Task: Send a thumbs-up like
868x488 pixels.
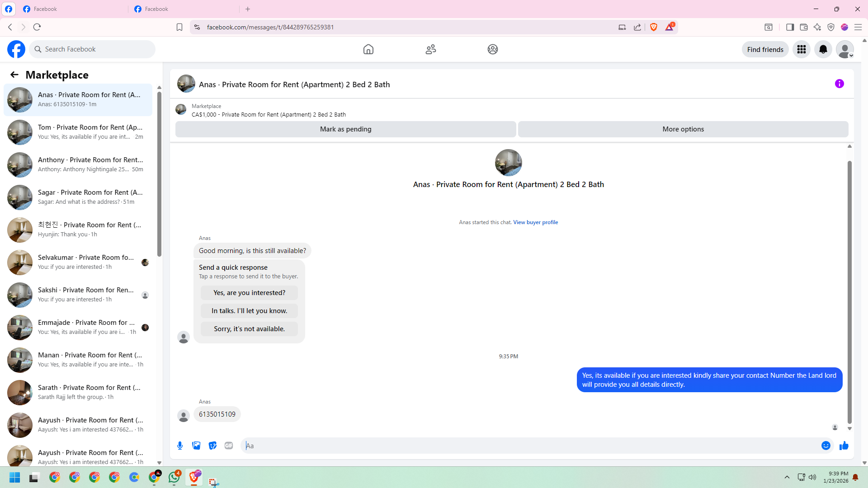Action: click(844, 446)
